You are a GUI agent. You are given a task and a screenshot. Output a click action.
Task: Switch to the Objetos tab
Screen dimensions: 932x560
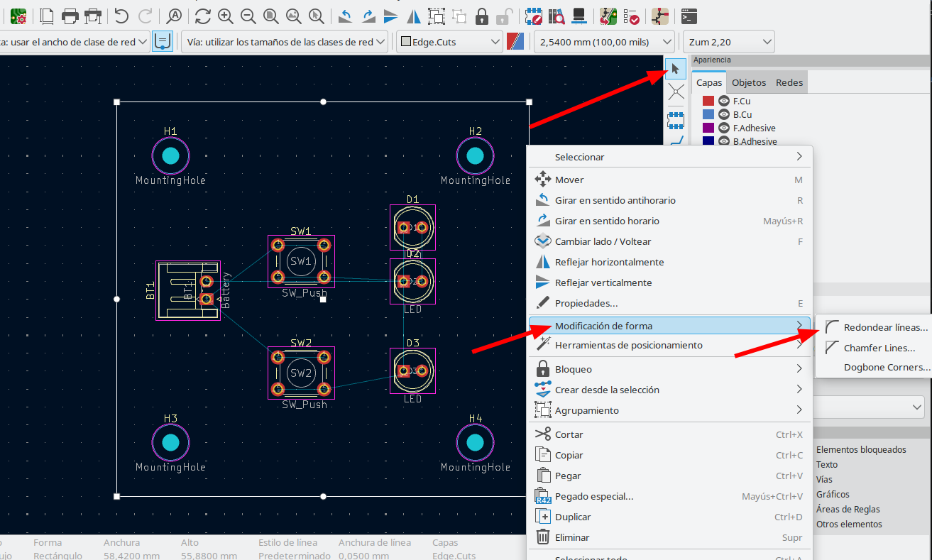coord(749,82)
